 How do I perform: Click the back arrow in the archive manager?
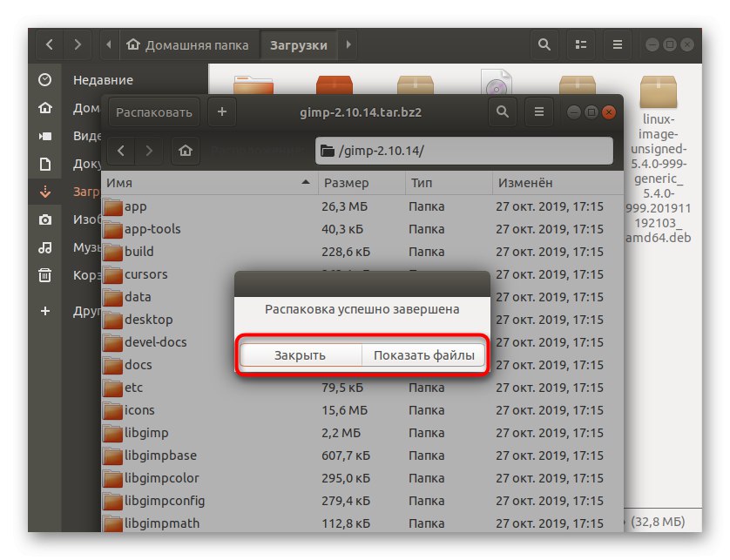click(x=121, y=151)
